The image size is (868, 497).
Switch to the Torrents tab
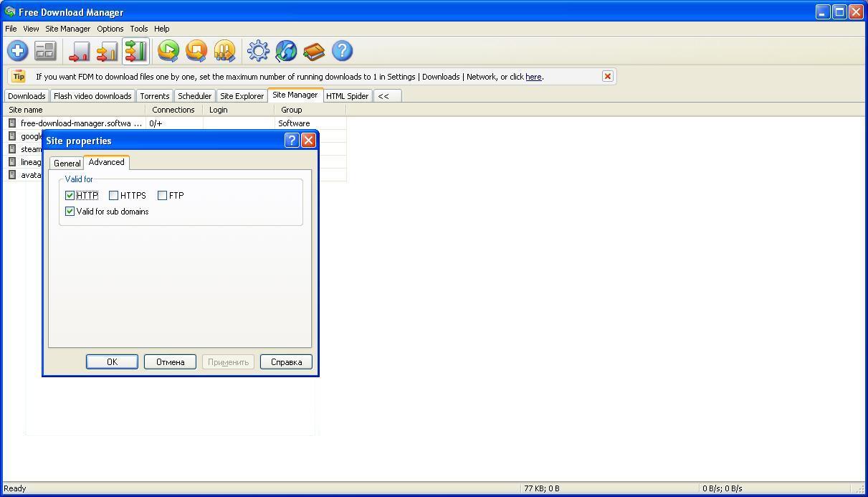(x=154, y=95)
